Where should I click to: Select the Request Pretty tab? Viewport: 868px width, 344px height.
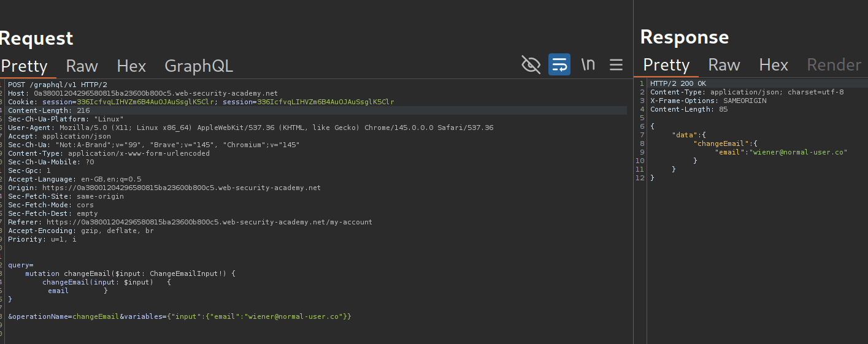[25, 66]
